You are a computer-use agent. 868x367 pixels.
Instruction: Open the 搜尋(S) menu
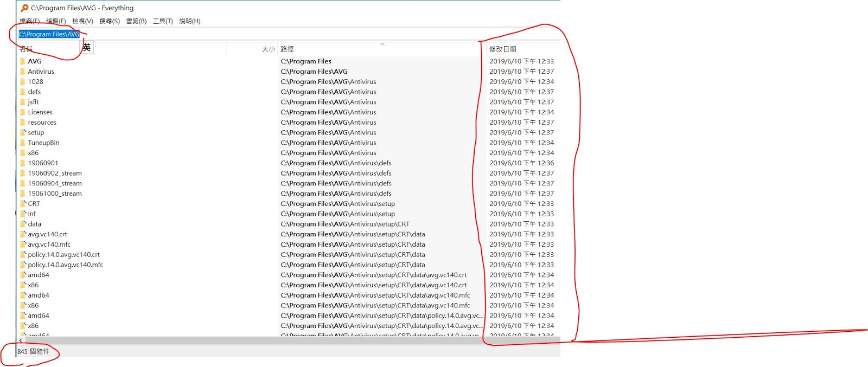tap(110, 21)
